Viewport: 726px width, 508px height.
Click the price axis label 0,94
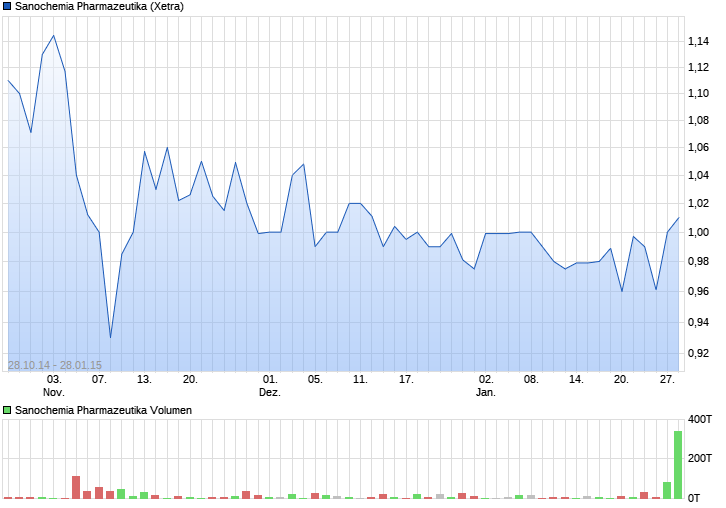click(x=698, y=322)
